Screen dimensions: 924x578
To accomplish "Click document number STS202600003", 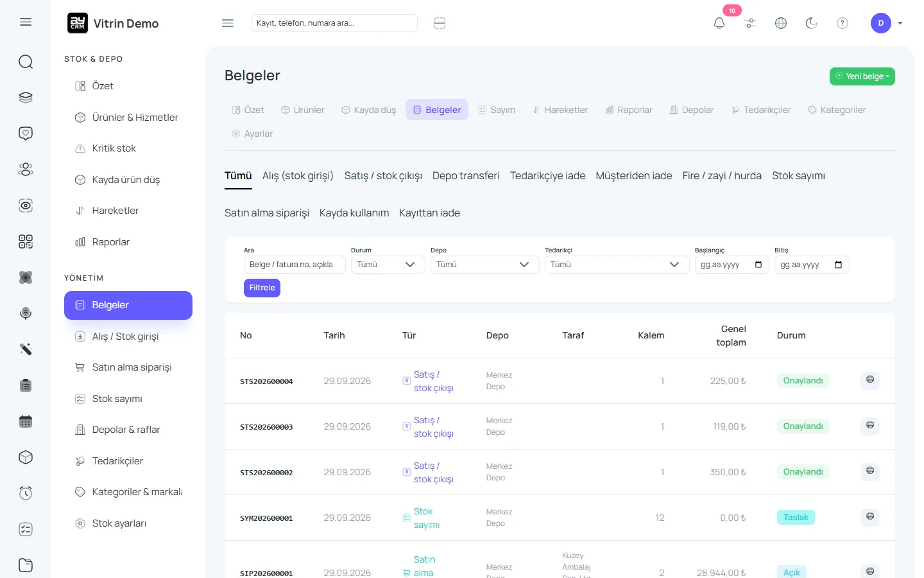I will click(x=266, y=427).
